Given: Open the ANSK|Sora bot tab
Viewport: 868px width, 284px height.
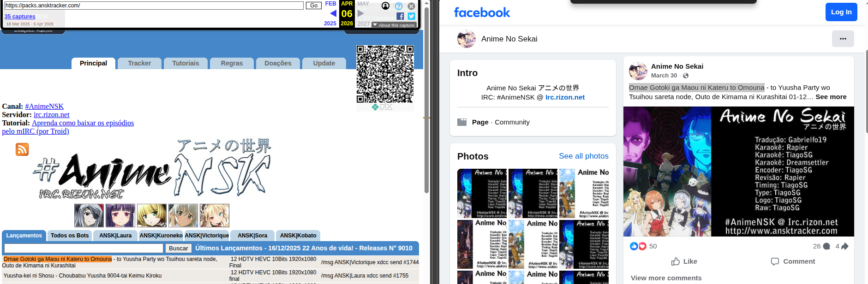Looking at the screenshot, I should (x=252, y=236).
